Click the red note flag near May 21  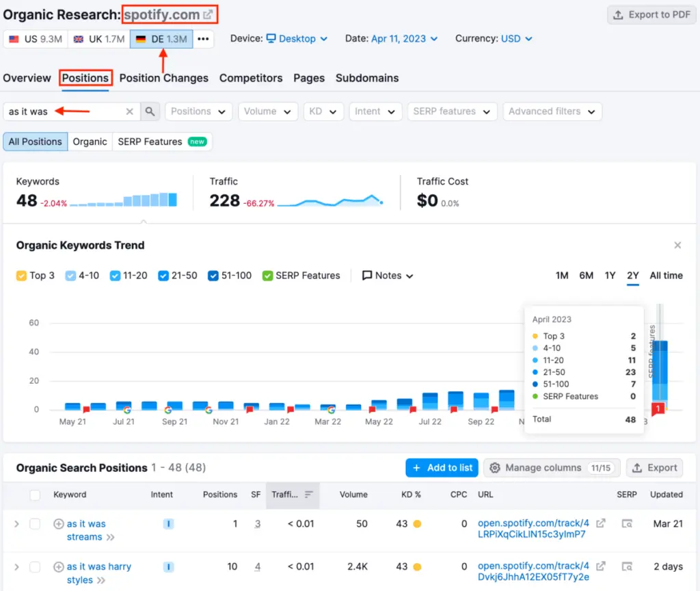(86, 409)
